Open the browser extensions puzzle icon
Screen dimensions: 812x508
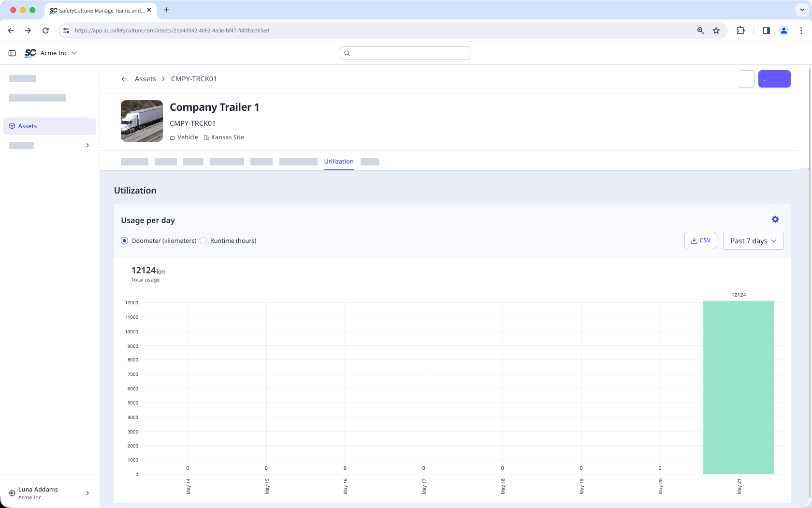pyautogui.click(x=740, y=30)
